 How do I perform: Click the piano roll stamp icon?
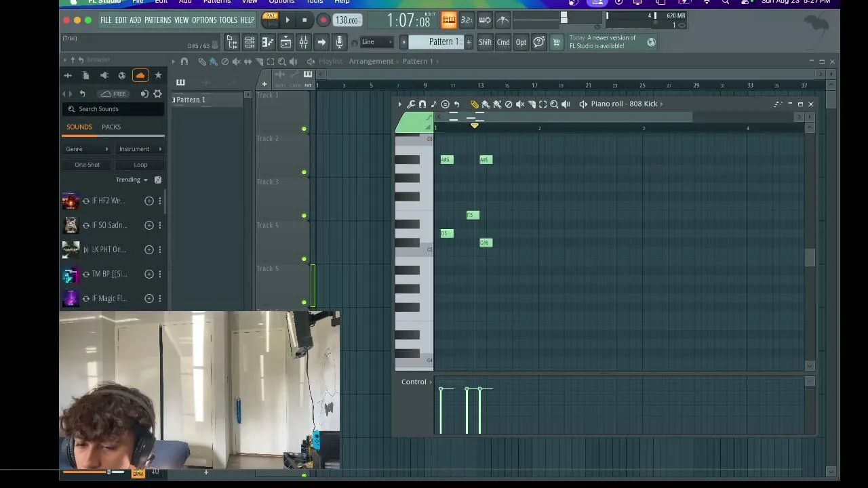445,104
